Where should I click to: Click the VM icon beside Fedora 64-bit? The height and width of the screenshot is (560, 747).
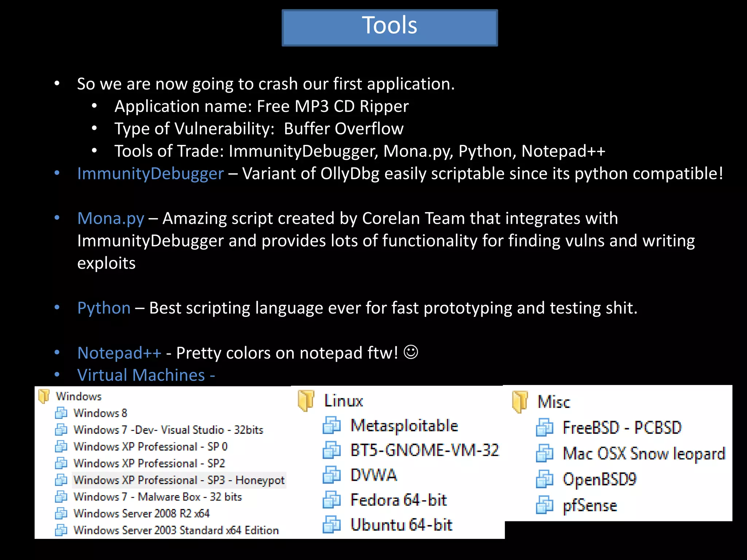332,500
